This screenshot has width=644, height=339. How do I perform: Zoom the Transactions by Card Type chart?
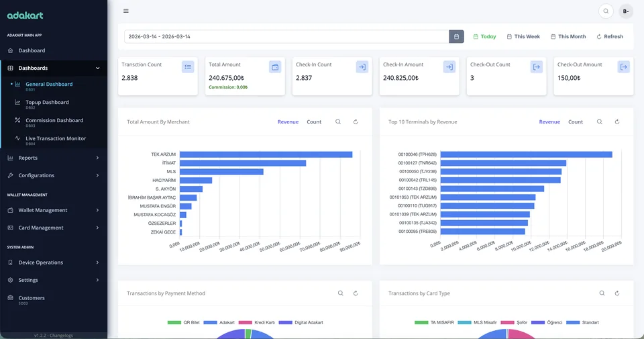tap(602, 293)
